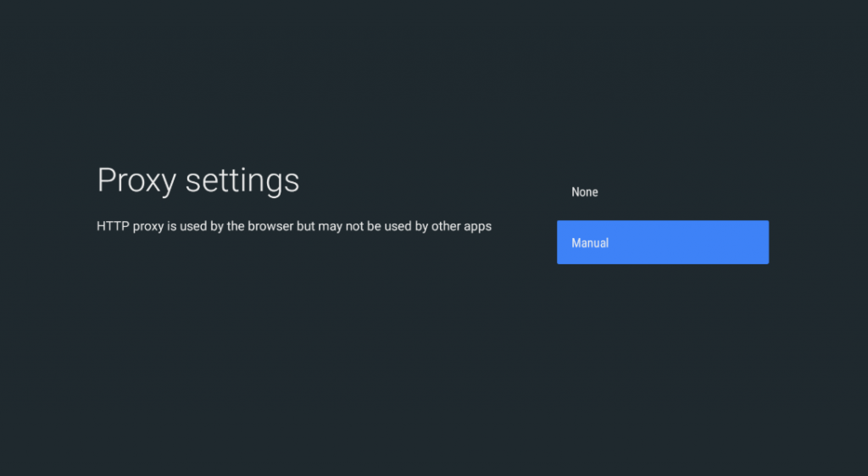Open manual proxy setup via Manual

pos(662,243)
